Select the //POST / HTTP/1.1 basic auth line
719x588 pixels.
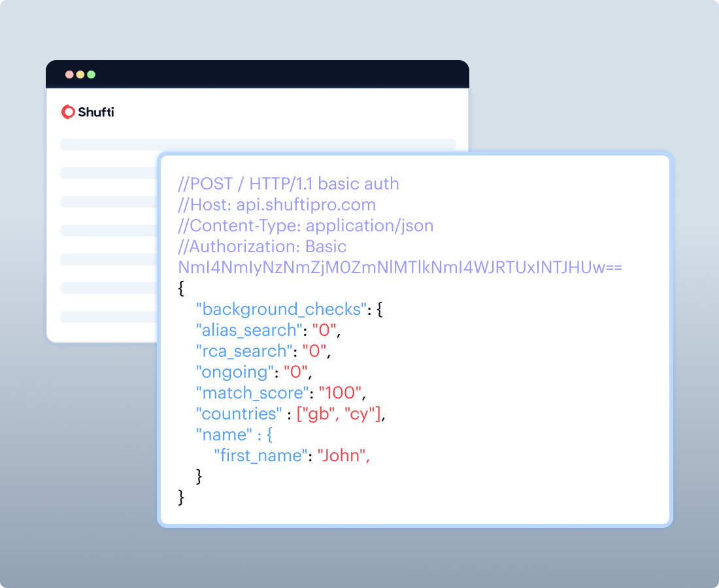pos(288,184)
